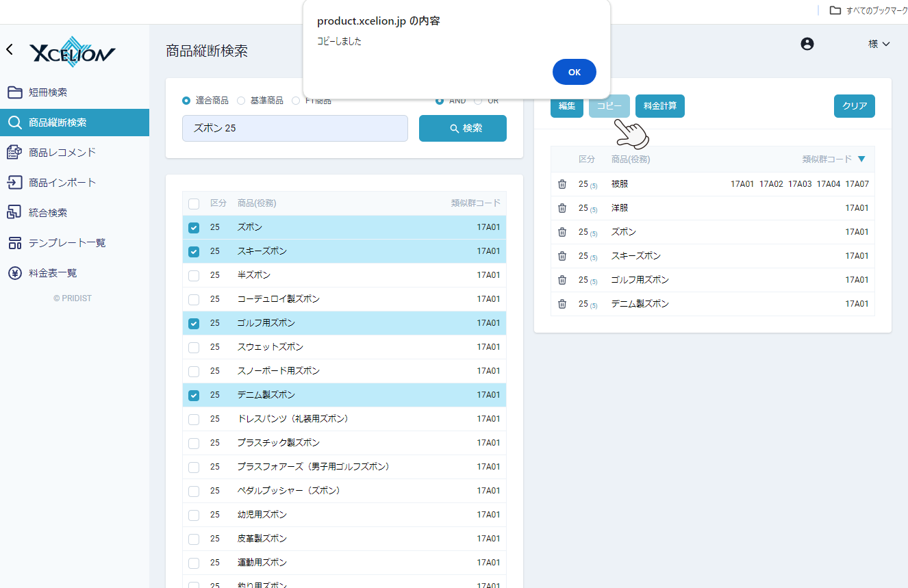Screen dimensions: 908x588
Task: Toggle the select-all checkbox in the results header
Action: (x=194, y=203)
